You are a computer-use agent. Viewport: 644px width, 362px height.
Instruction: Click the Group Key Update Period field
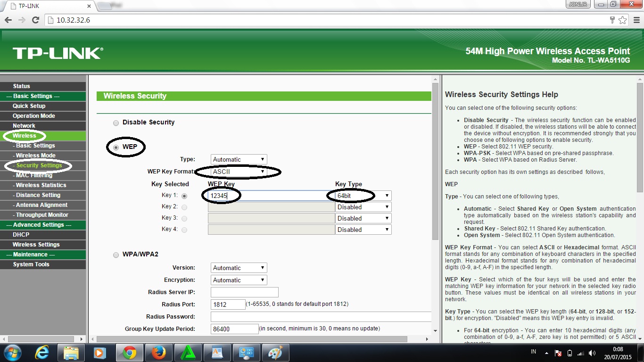tap(235, 329)
